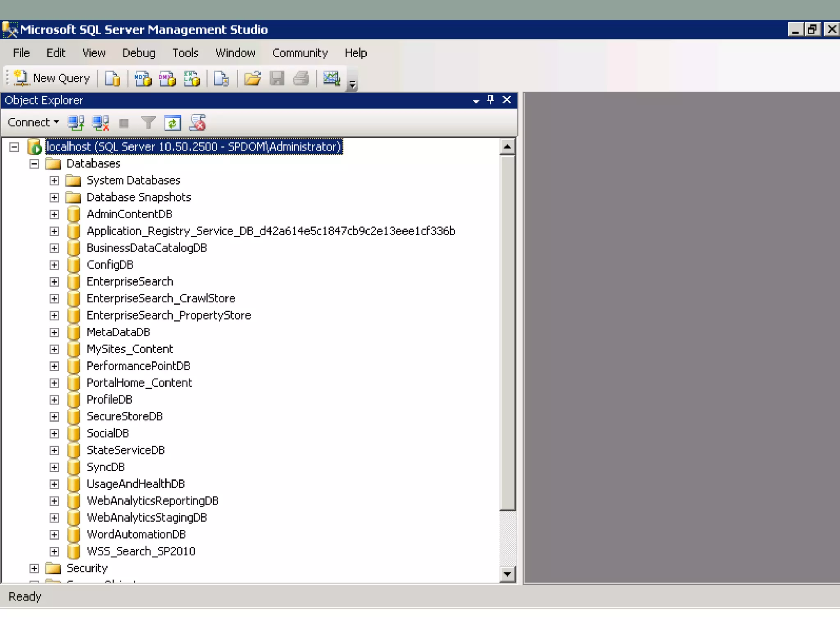Select MySites_Content database
Image resolution: width=840 pixels, height=630 pixels.
click(x=130, y=349)
